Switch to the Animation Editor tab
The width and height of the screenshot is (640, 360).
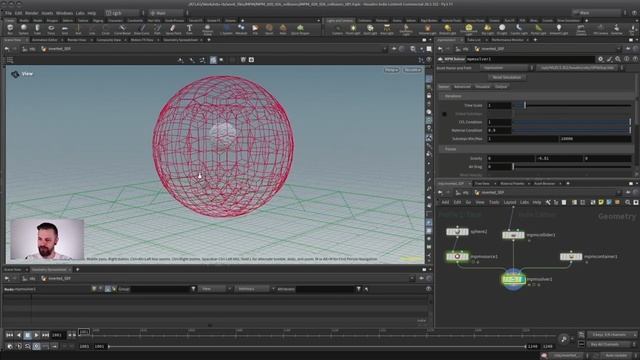(44, 40)
